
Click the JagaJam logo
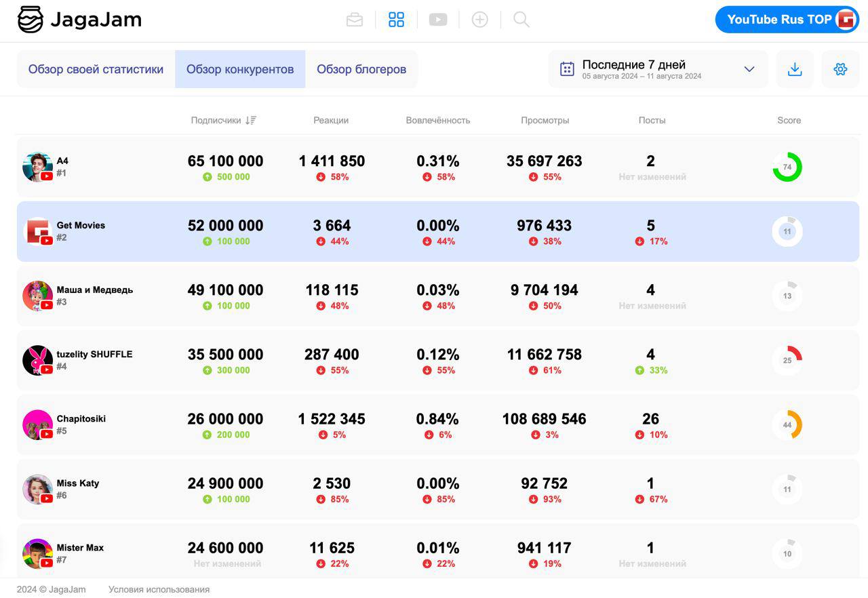click(79, 20)
